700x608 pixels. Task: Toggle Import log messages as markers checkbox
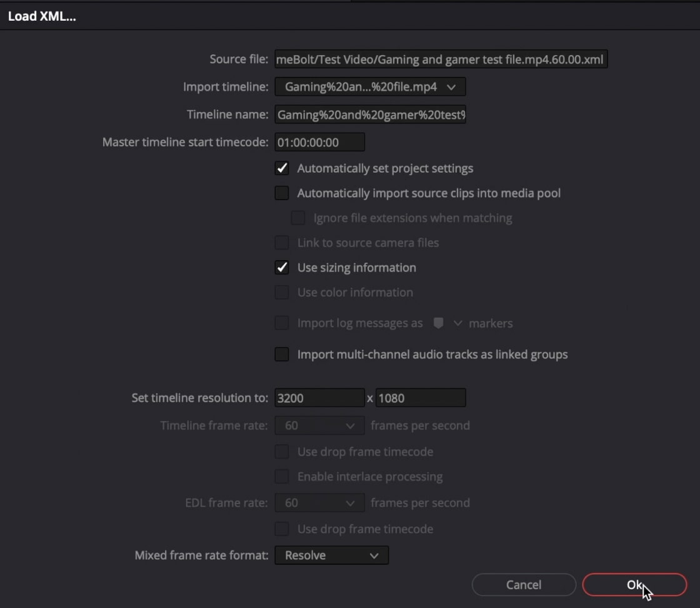[282, 323]
